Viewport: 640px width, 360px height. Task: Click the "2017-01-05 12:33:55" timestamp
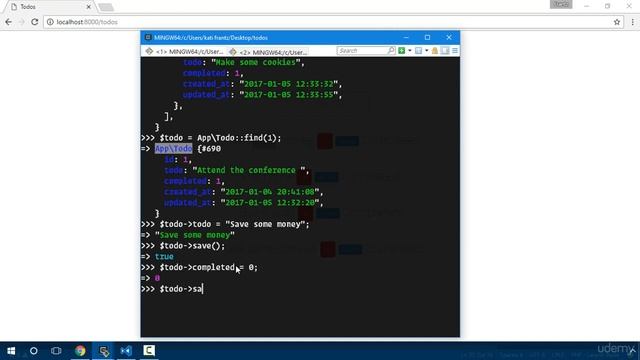(289, 95)
